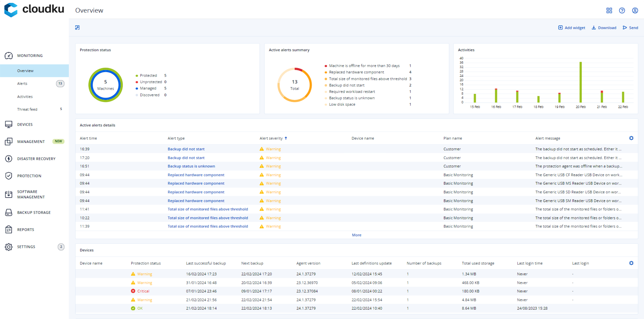Sort by Alert time column header
This screenshot has width=644, height=319.
[88, 138]
